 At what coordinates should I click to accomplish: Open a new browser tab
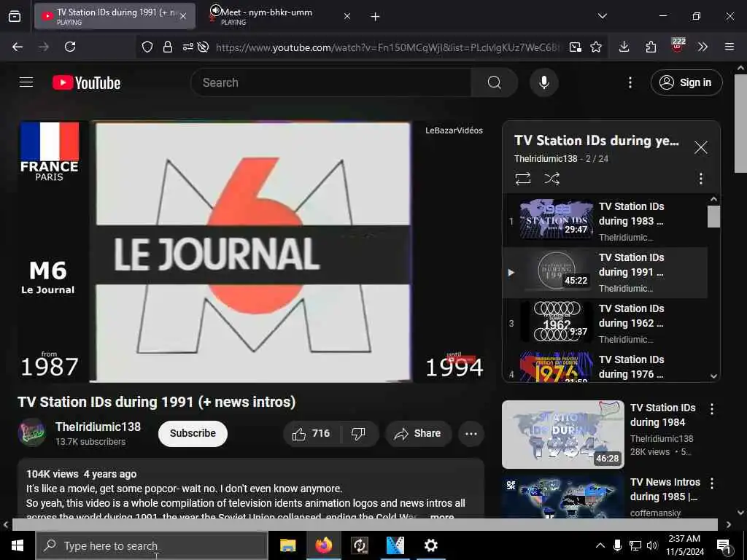point(375,17)
